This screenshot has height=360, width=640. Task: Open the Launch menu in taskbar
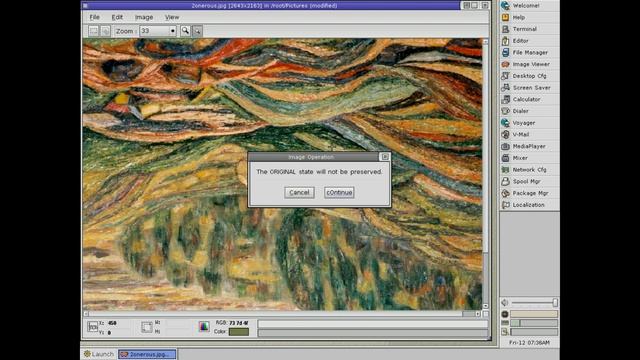click(99, 354)
